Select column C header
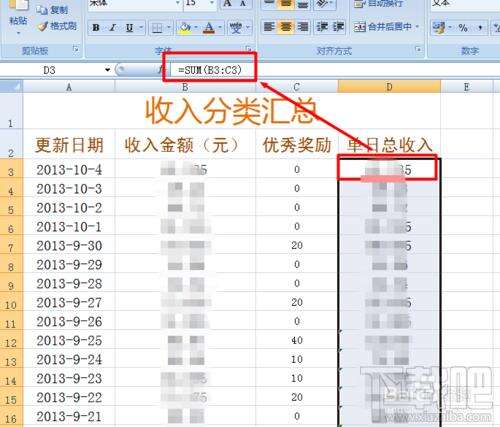The image size is (500, 427). pos(297,87)
